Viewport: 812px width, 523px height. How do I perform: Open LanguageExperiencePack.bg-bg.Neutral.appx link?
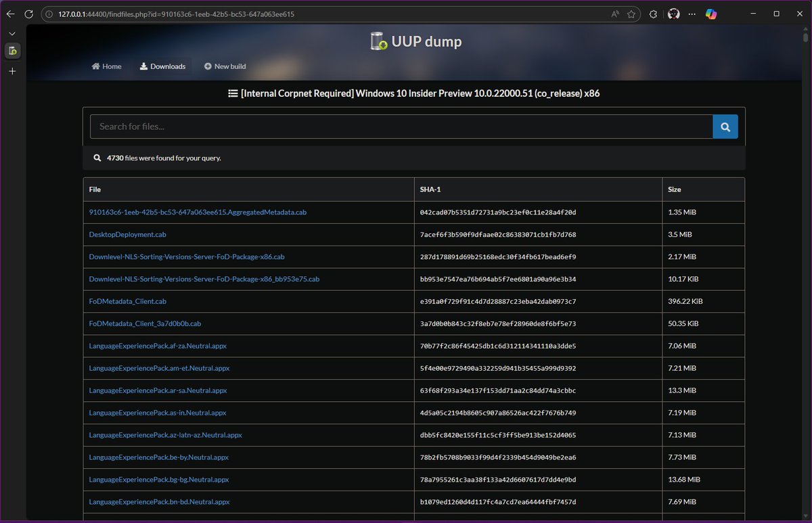(159, 480)
